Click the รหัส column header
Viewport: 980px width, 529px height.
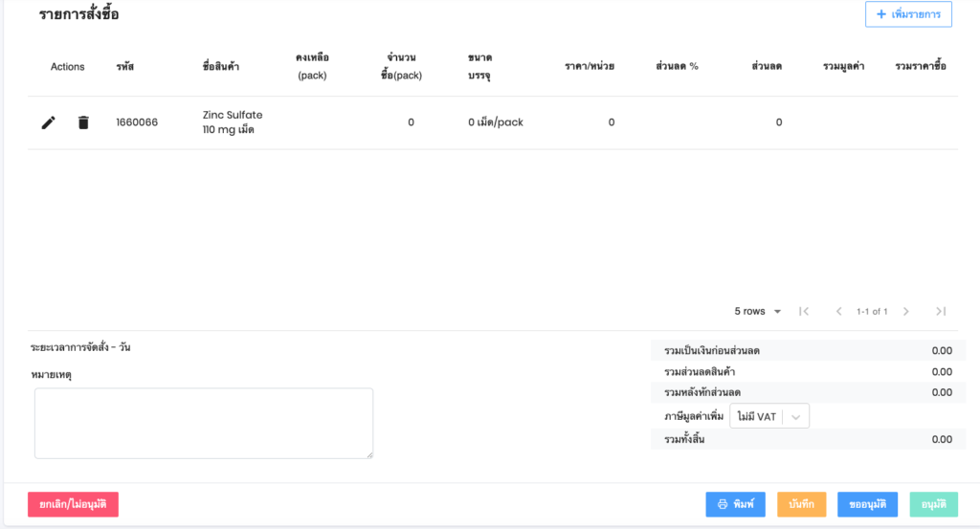click(x=124, y=67)
